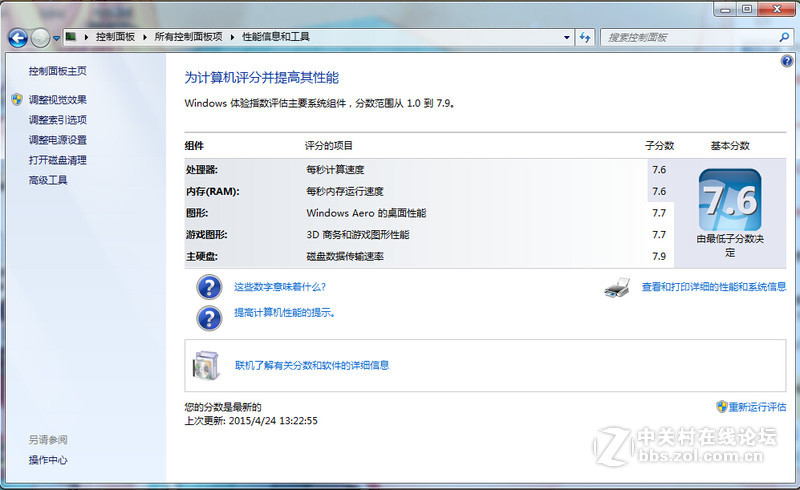
Task: Close the window
Action: pos(777,9)
